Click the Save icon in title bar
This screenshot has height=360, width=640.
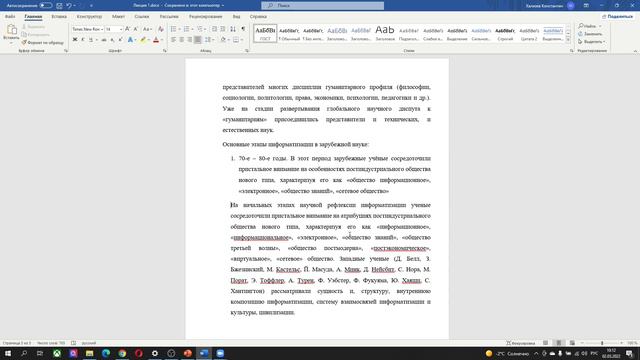(x=59, y=6)
